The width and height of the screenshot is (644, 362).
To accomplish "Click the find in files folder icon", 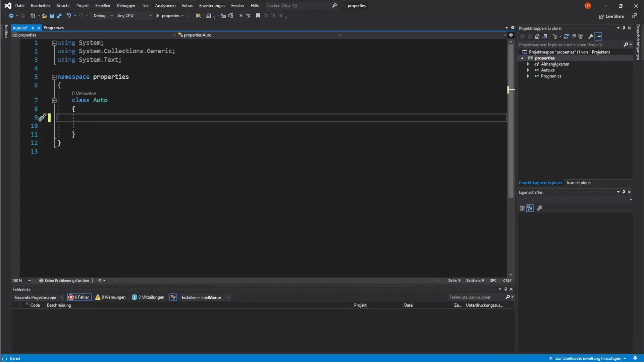I will 198,16.
